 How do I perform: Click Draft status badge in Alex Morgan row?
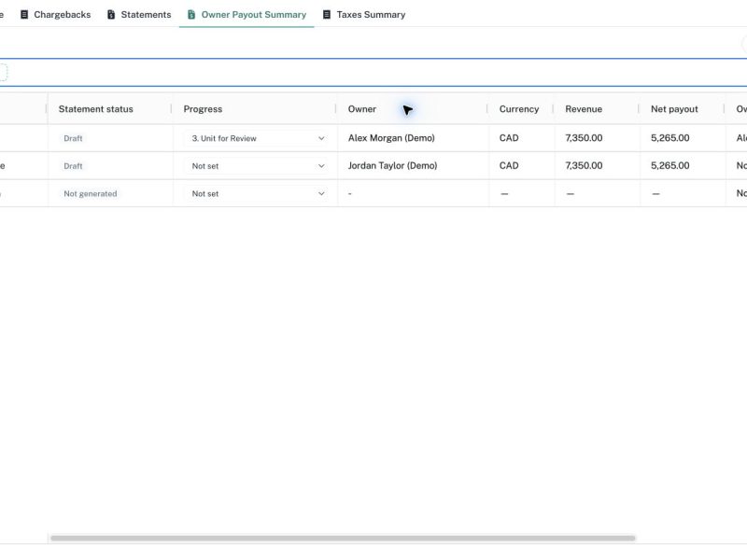point(73,138)
